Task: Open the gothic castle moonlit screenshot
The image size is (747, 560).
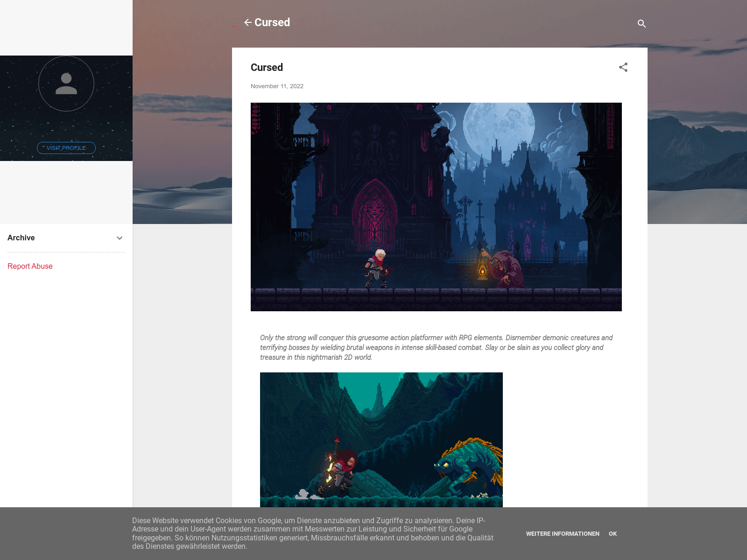Action: (x=436, y=207)
